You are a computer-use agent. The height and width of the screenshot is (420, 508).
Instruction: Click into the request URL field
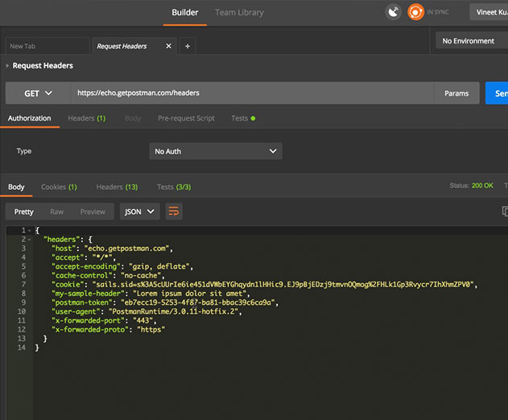click(252, 93)
